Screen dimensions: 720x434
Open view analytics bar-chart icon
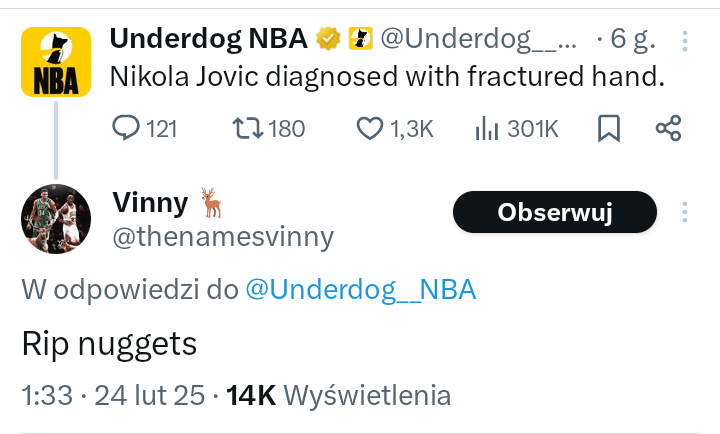click(487, 128)
